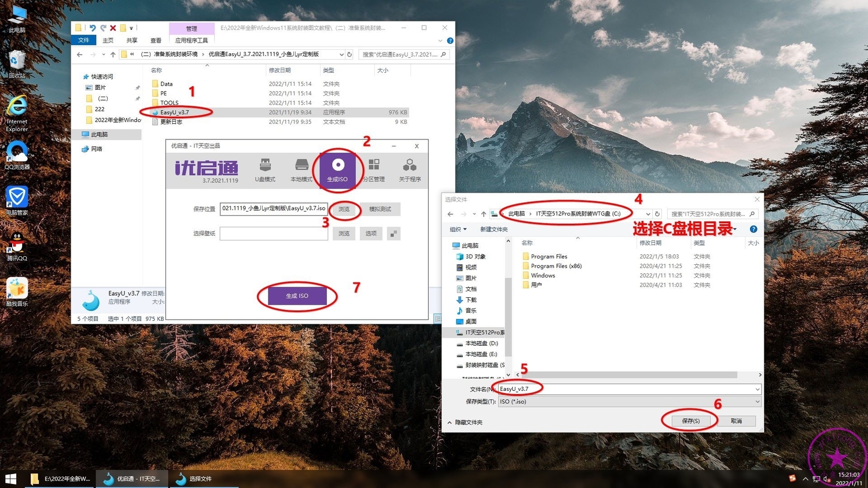This screenshot has width=868, height=488.
Task: Click 取消 in the save dialog
Action: click(x=736, y=421)
